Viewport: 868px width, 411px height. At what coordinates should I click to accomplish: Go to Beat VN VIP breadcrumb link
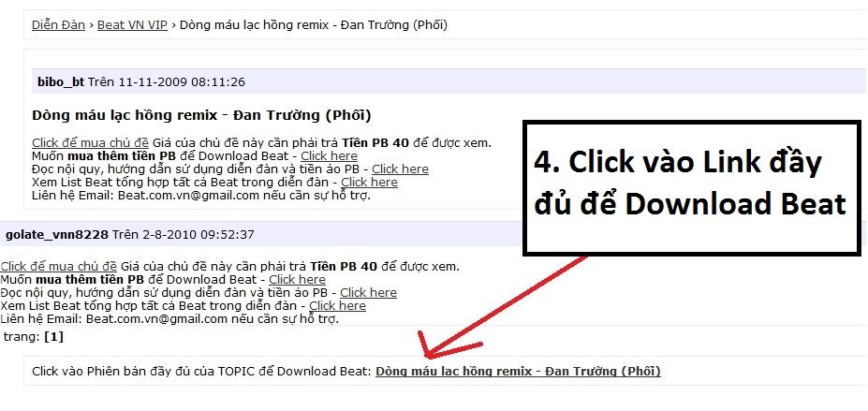[132, 25]
